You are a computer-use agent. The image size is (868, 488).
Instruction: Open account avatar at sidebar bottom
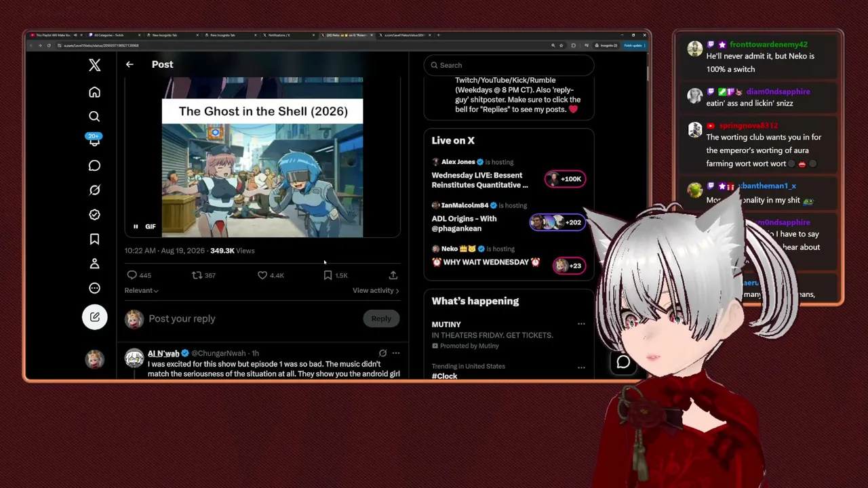click(94, 359)
